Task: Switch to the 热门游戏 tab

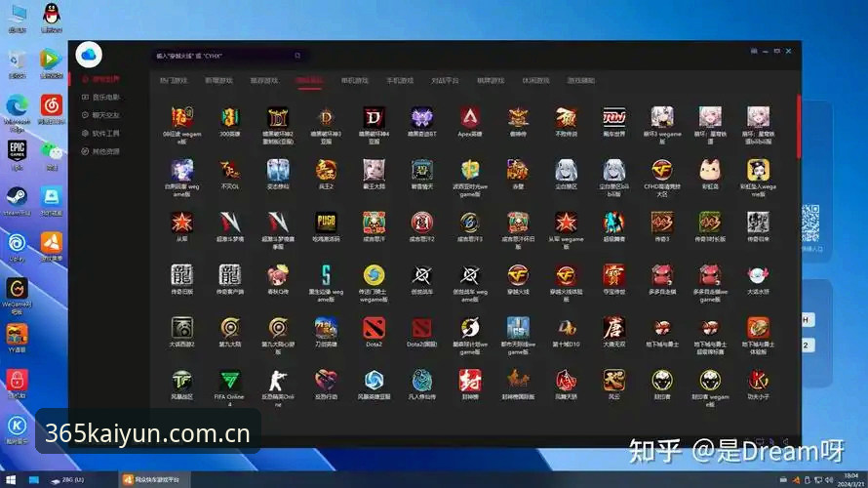Action: [174, 80]
